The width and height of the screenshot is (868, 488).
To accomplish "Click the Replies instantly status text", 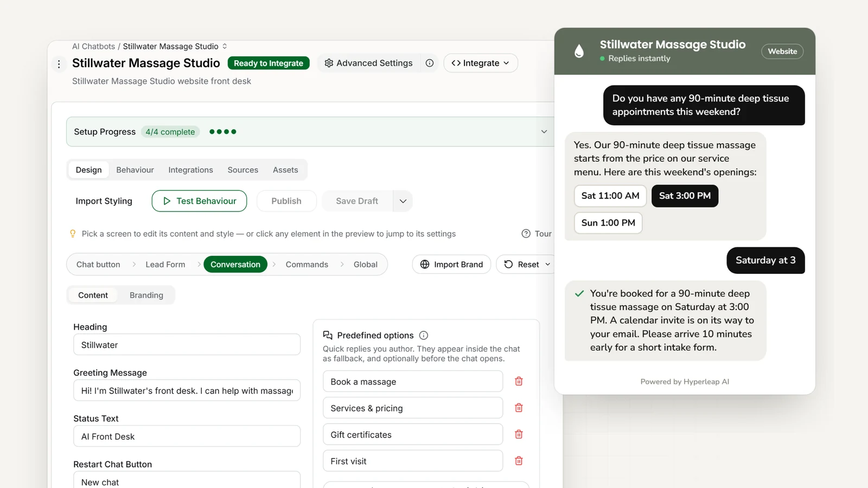I will tap(639, 59).
